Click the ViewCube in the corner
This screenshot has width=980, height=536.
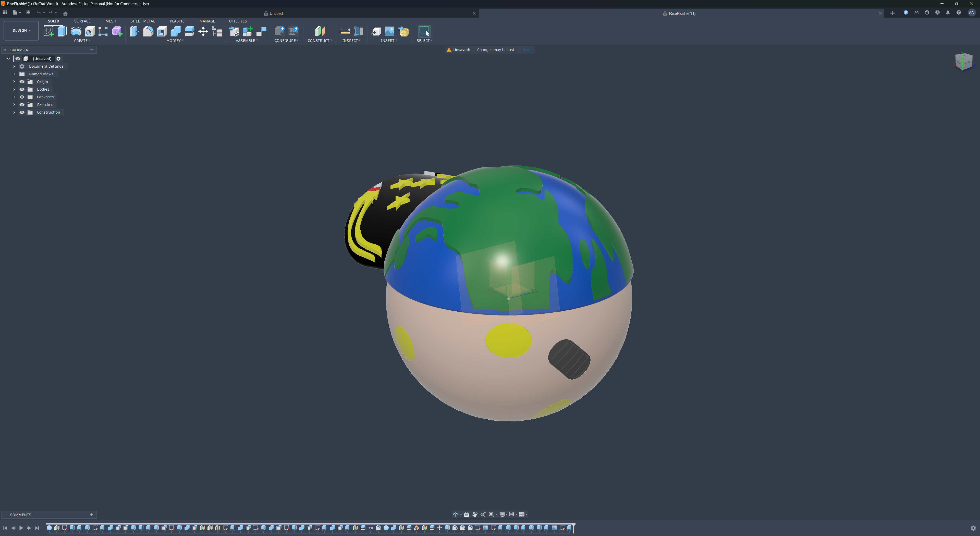[964, 62]
